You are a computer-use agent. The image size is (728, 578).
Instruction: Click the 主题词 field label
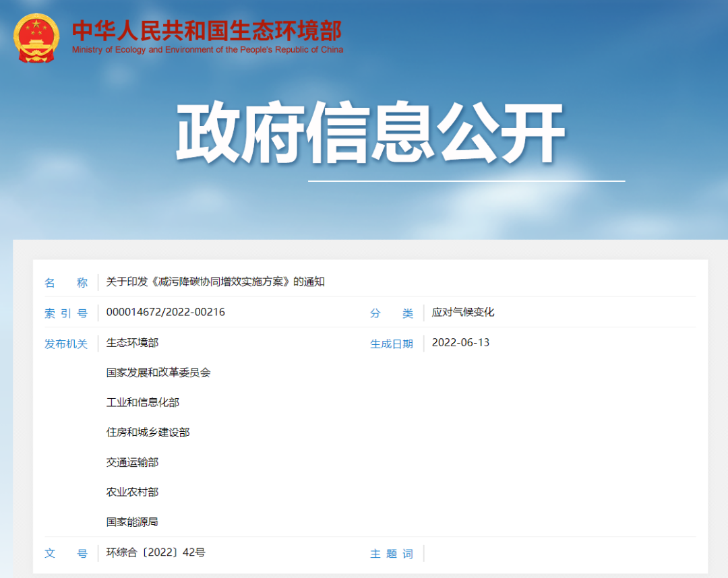coord(392,554)
